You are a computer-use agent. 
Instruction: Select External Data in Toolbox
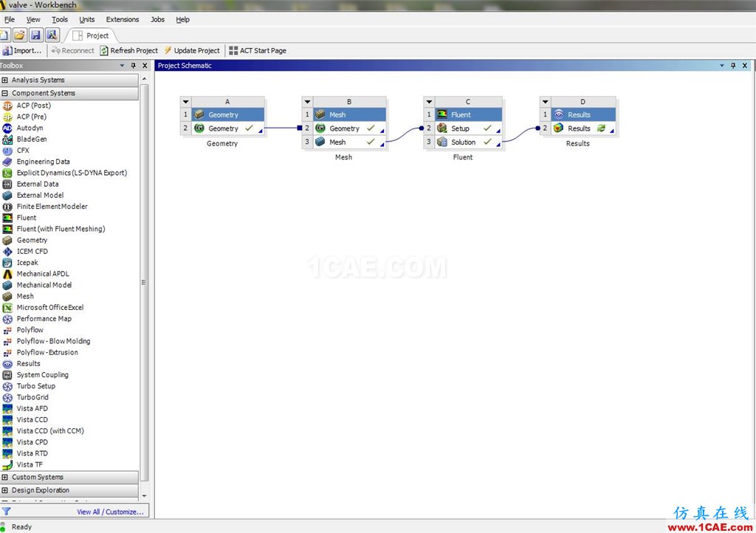point(37,184)
